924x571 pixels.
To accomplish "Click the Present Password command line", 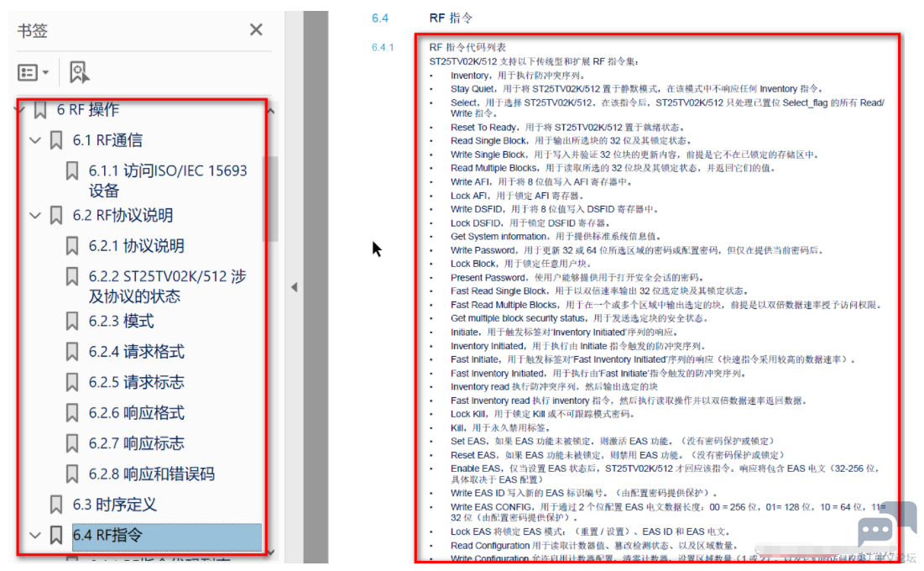I will click(577, 278).
